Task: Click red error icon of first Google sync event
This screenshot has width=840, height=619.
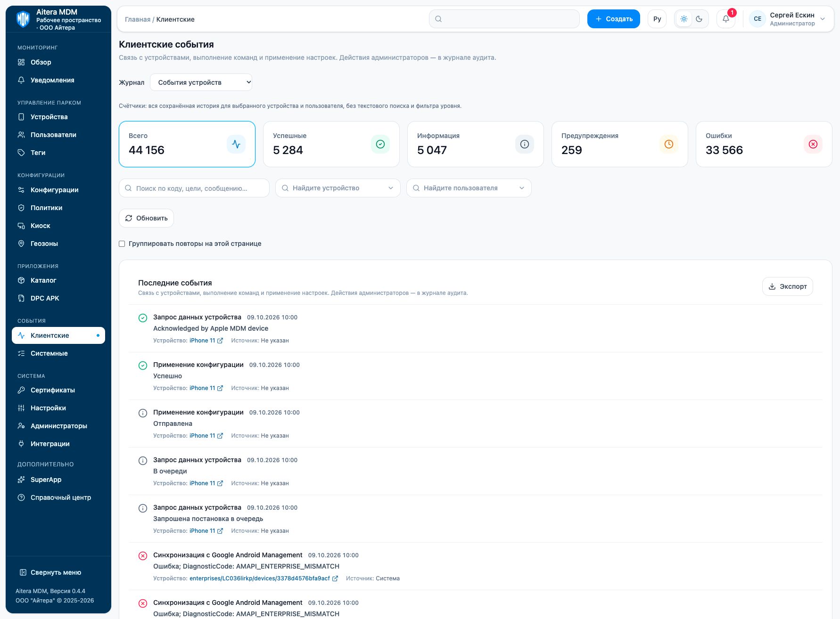Action: click(143, 556)
